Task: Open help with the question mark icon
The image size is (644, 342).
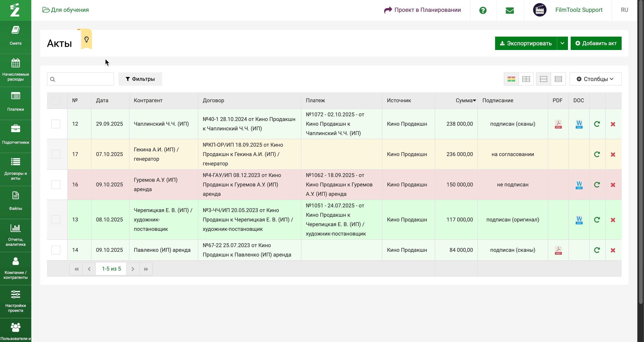Action: pyautogui.click(x=483, y=10)
